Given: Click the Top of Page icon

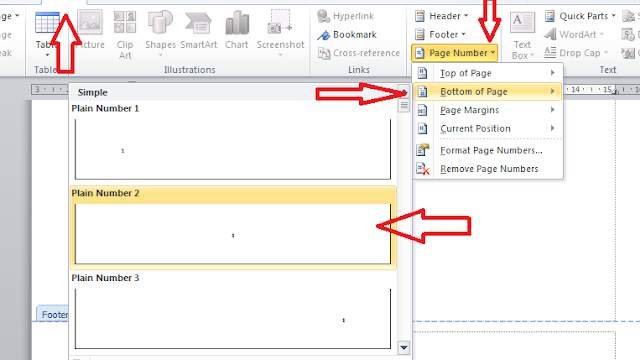Looking at the screenshot, I should click(x=422, y=73).
